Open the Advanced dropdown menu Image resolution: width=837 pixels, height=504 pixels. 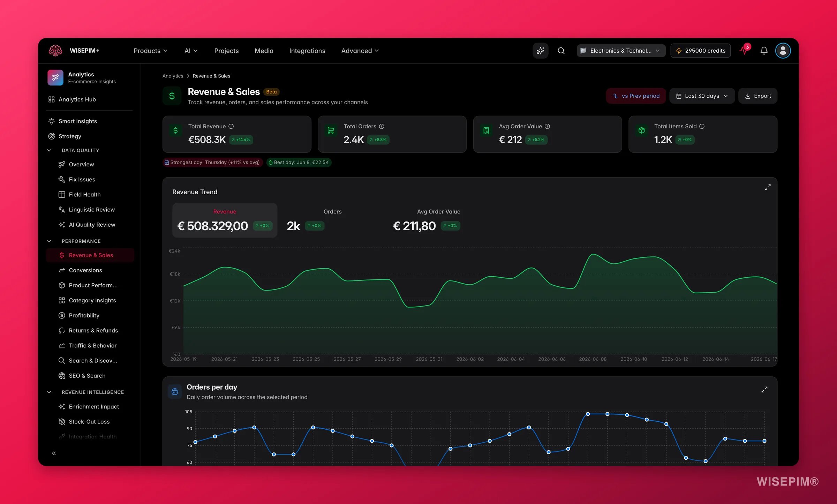coord(360,51)
